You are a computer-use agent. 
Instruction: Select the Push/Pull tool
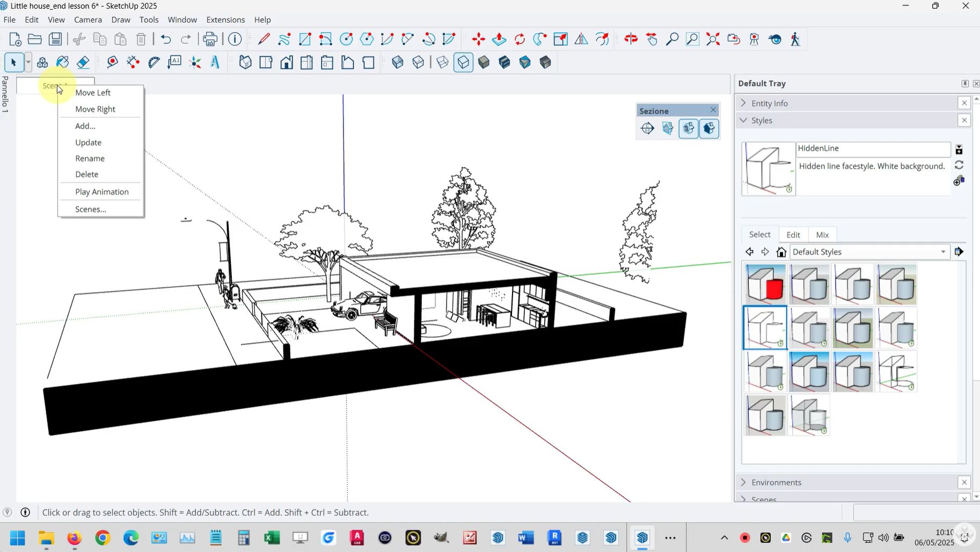pyautogui.click(x=499, y=39)
